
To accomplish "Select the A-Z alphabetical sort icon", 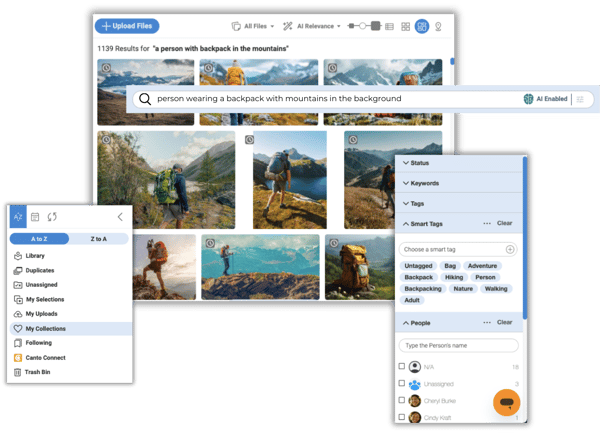I will (x=18, y=216).
